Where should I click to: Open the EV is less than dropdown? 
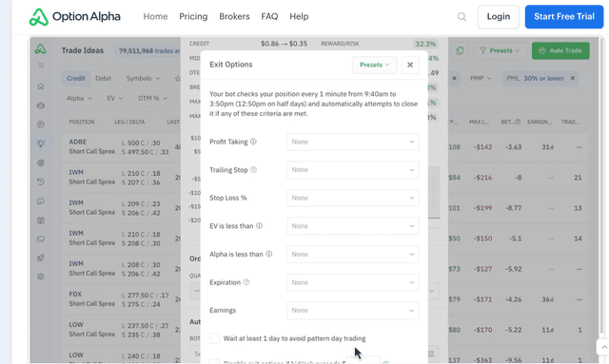pos(353,226)
